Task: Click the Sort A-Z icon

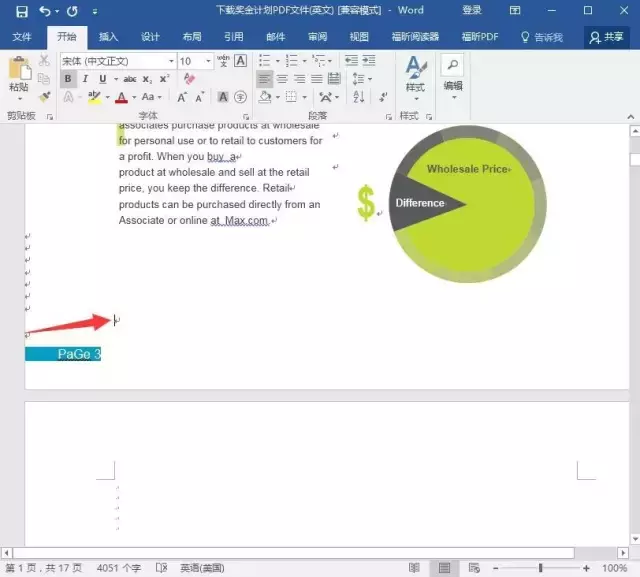Action: click(358, 97)
